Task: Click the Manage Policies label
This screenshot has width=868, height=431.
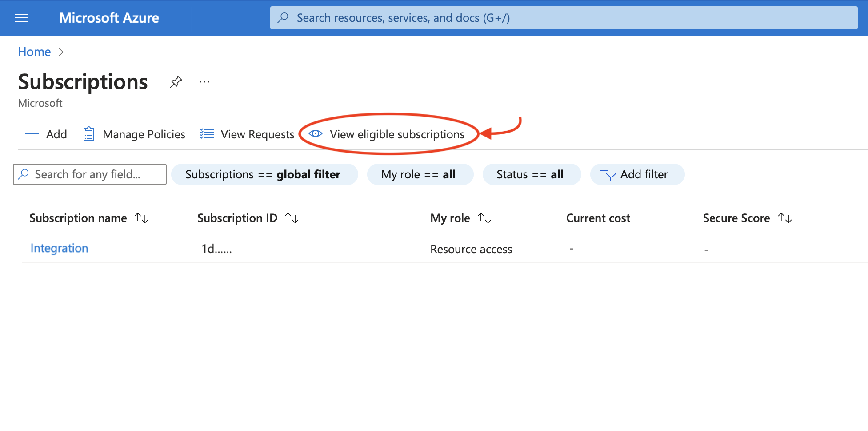Action: click(x=144, y=134)
